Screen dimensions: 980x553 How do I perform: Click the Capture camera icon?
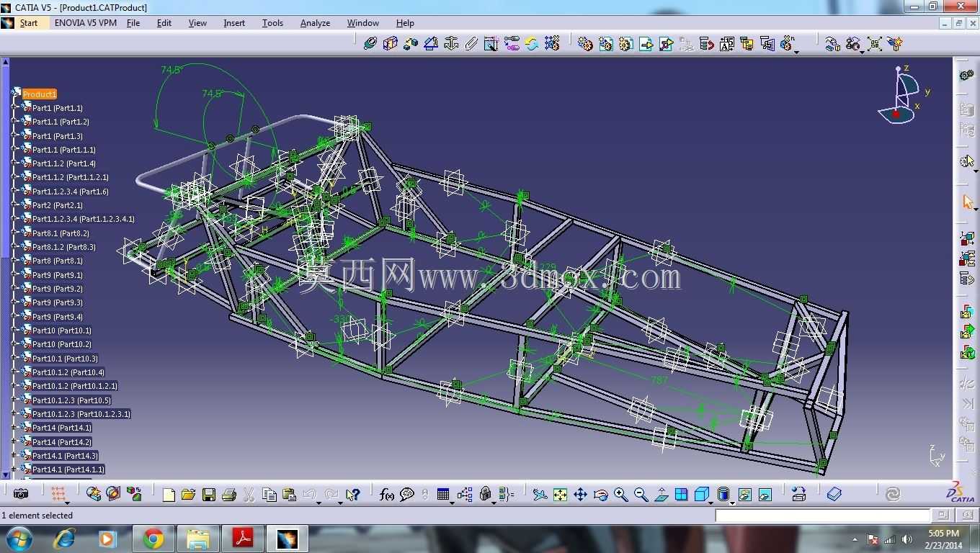coord(21,494)
